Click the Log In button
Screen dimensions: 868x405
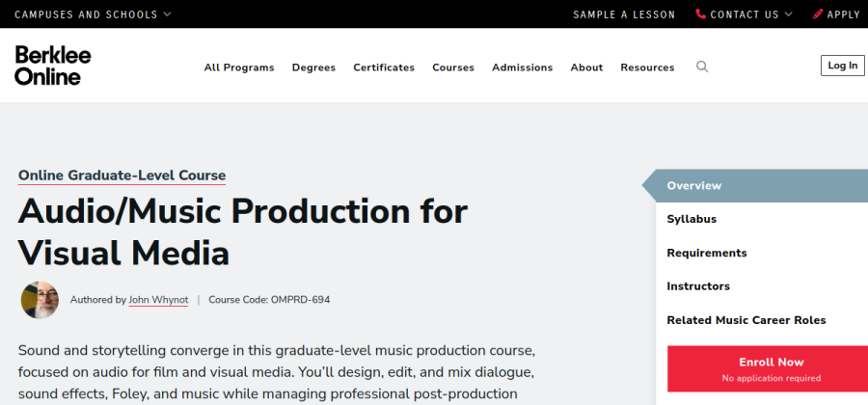[x=843, y=66]
